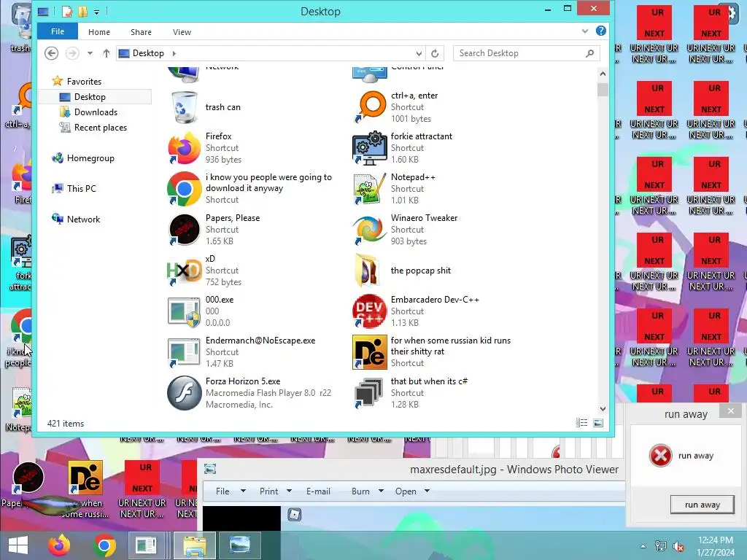The image size is (747, 560).
Task: Expand the recent locations dropdown arrow
Action: point(90,53)
